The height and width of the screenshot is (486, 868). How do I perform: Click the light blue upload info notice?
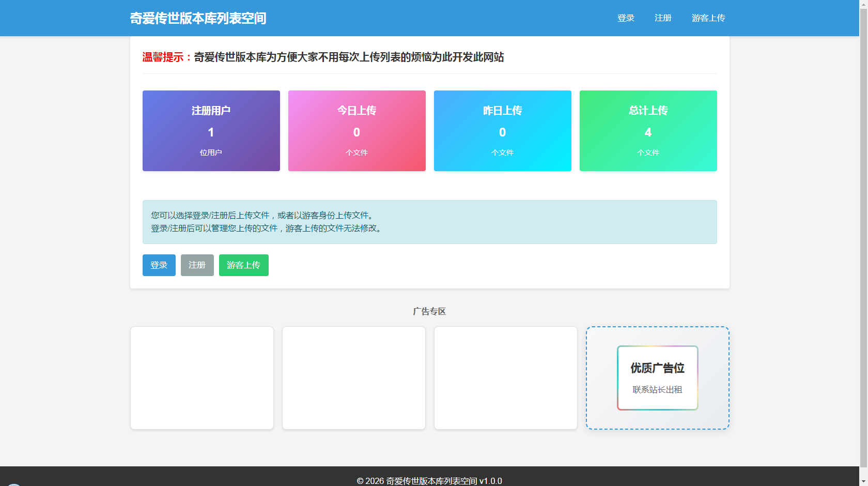tap(429, 222)
